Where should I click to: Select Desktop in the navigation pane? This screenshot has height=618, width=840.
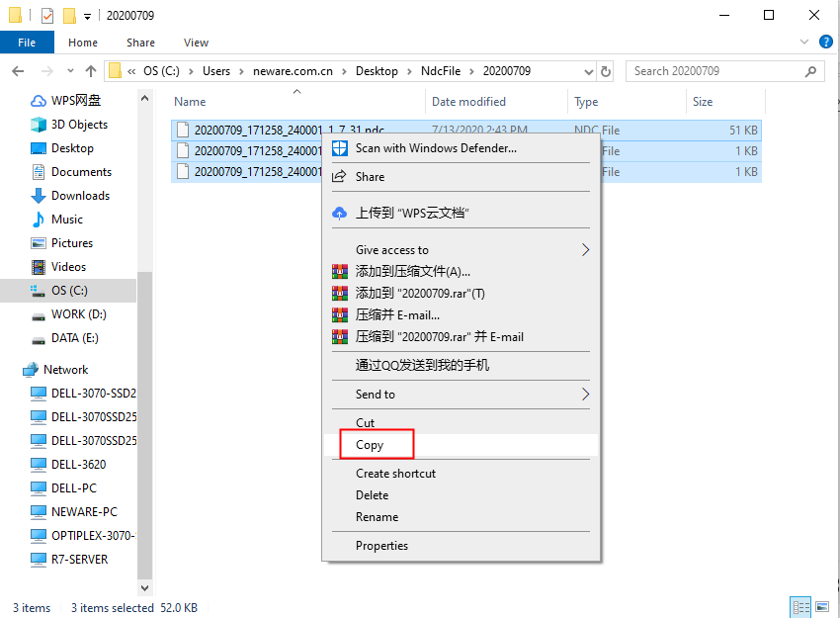(x=72, y=148)
